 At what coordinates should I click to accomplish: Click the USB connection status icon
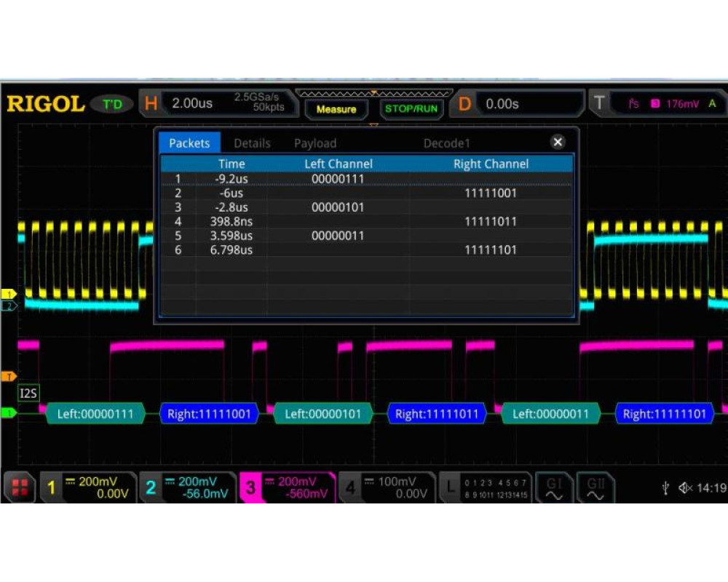coord(665,488)
